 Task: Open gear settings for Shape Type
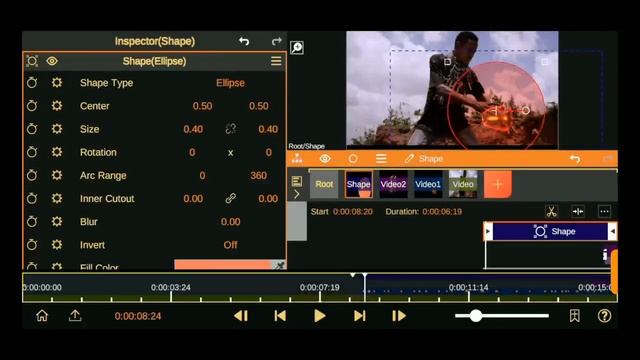coord(57,83)
